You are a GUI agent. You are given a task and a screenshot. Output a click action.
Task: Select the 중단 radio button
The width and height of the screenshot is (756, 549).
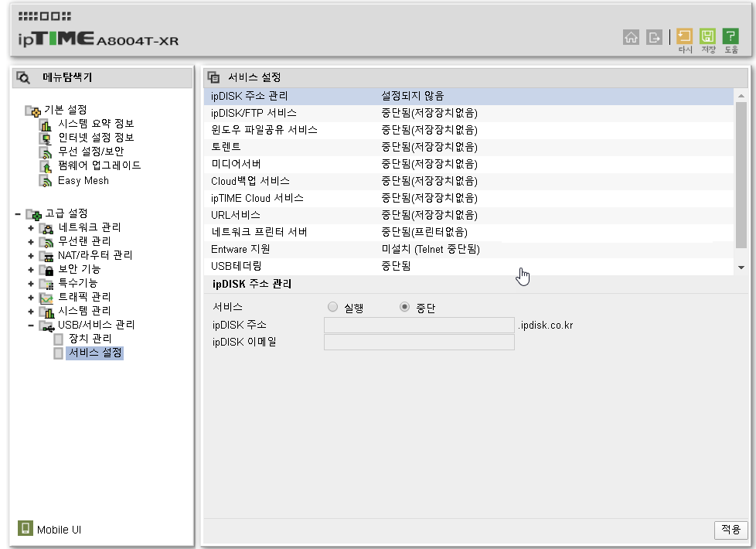click(404, 307)
